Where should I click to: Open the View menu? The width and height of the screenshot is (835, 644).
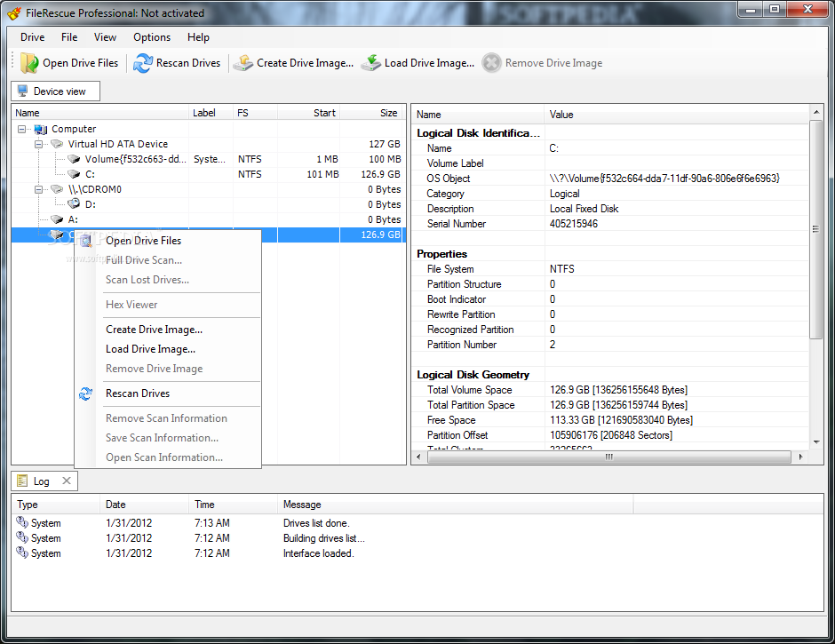tap(105, 37)
